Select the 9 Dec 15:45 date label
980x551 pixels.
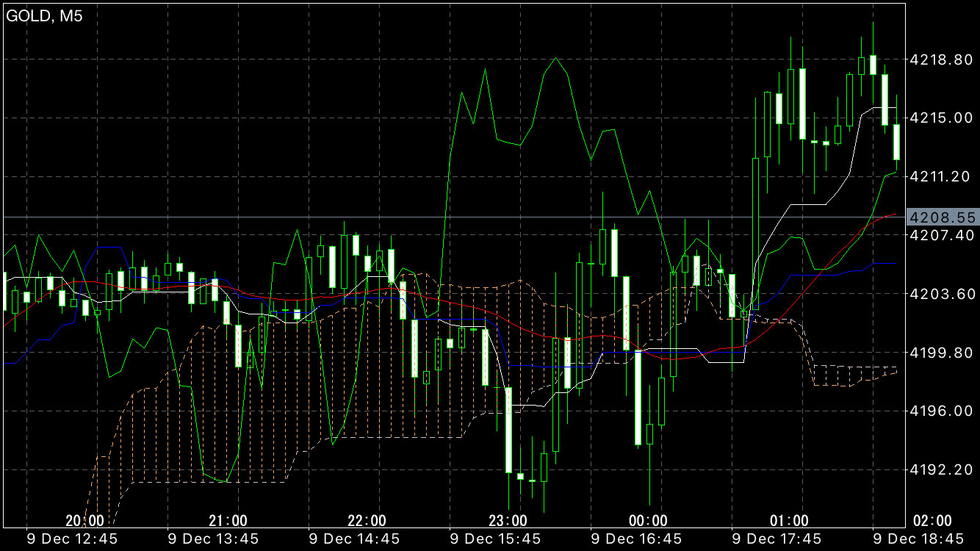[496, 539]
